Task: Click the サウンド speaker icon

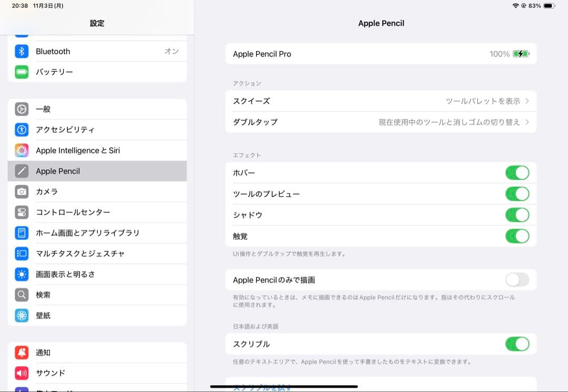Action: coord(22,373)
